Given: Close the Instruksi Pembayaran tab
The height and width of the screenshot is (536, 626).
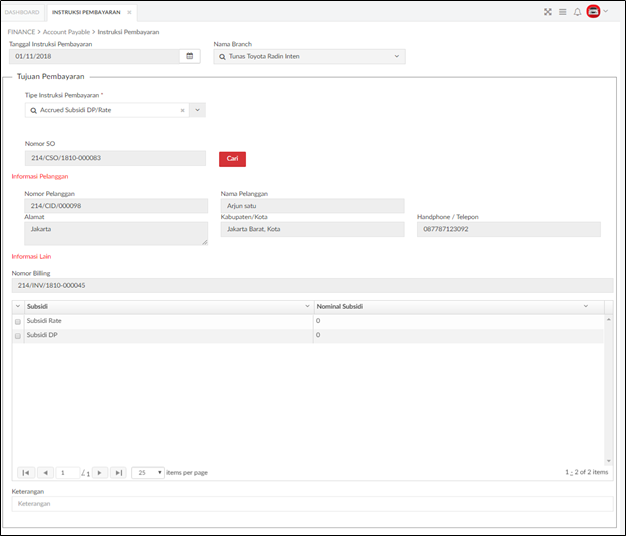Looking at the screenshot, I should tap(129, 12).
